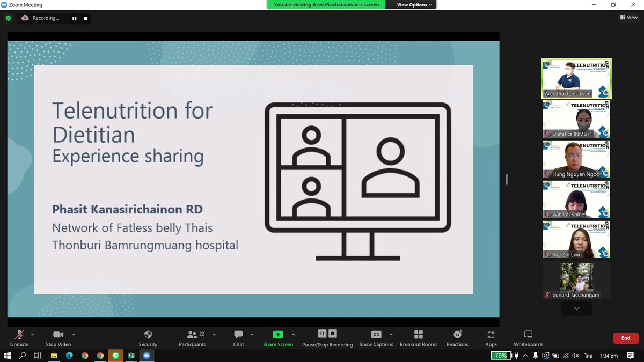Expand caption settings caret
Image resolution: width=644 pixels, height=362 pixels.
391,334
